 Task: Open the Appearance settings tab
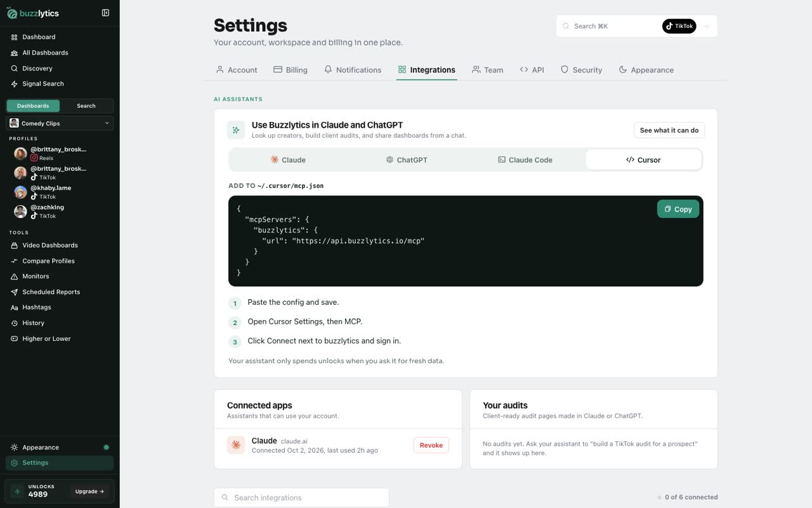(646, 70)
